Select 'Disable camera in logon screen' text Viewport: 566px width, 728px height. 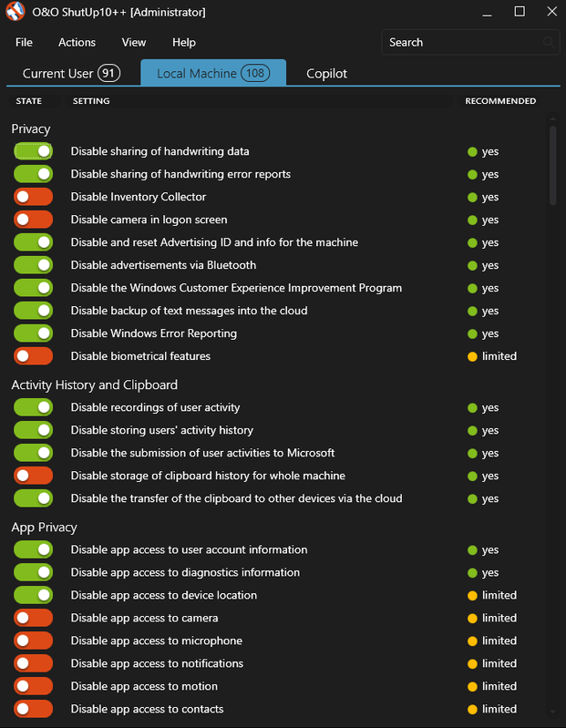click(x=149, y=220)
